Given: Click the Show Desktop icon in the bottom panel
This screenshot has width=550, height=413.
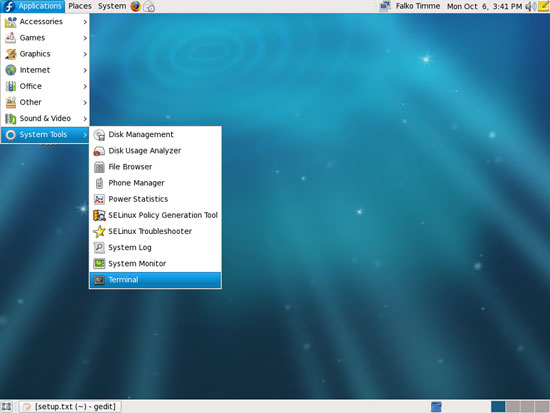Looking at the screenshot, I should pyautogui.click(x=6, y=407).
